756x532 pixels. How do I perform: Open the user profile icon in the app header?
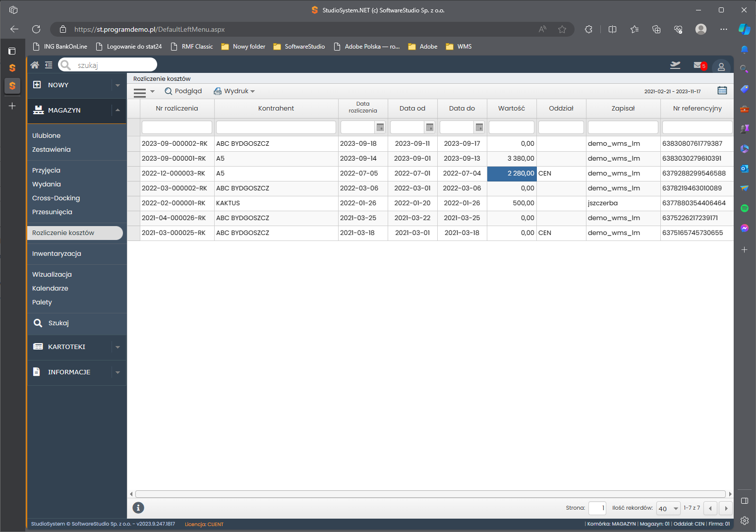721,66
